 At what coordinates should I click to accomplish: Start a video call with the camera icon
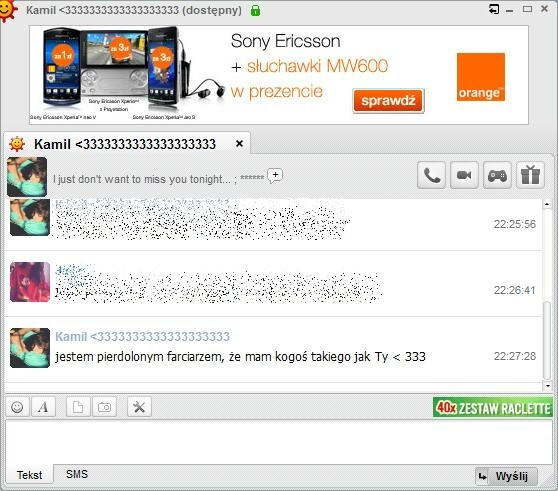[464, 175]
